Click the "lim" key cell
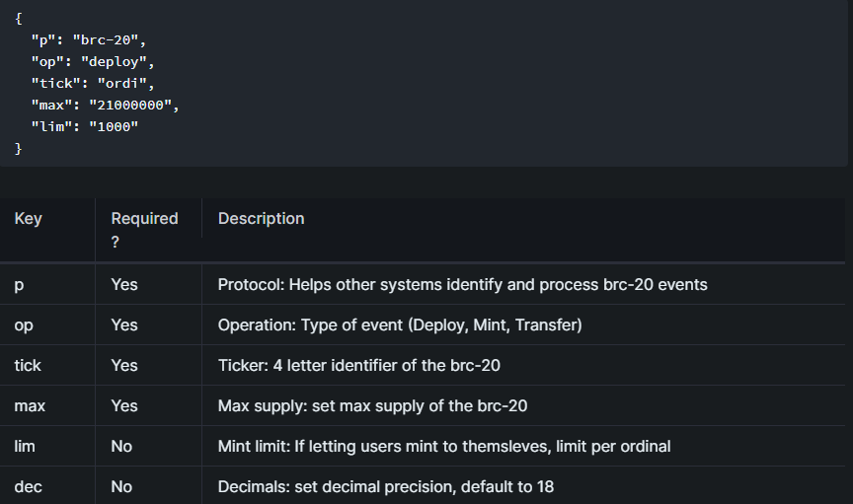The width and height of the screenshot is (853, 504). tap(25, 447)
